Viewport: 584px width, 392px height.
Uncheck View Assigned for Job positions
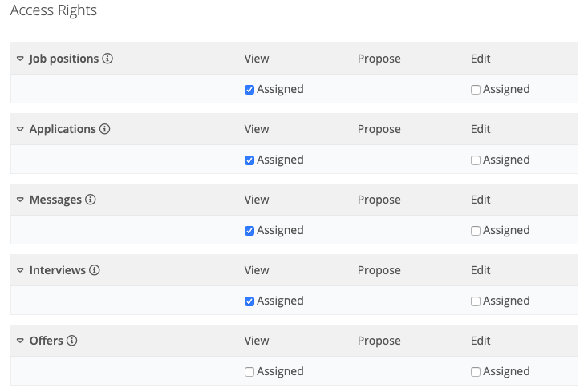249,90
